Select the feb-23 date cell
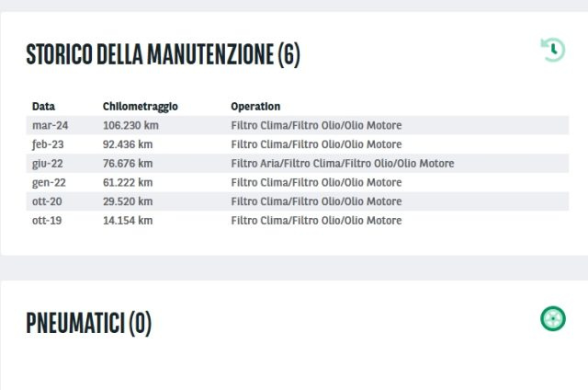588x390 pixels. point(48,144)
